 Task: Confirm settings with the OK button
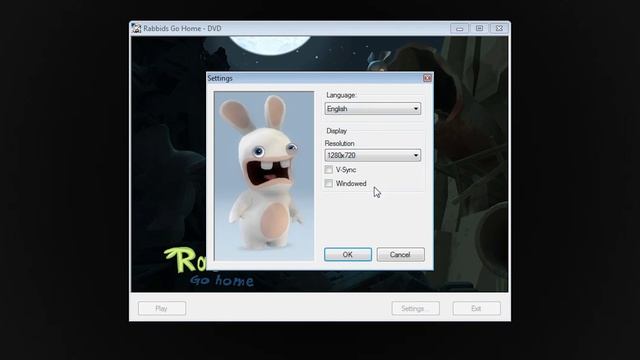tap(348, 254)
